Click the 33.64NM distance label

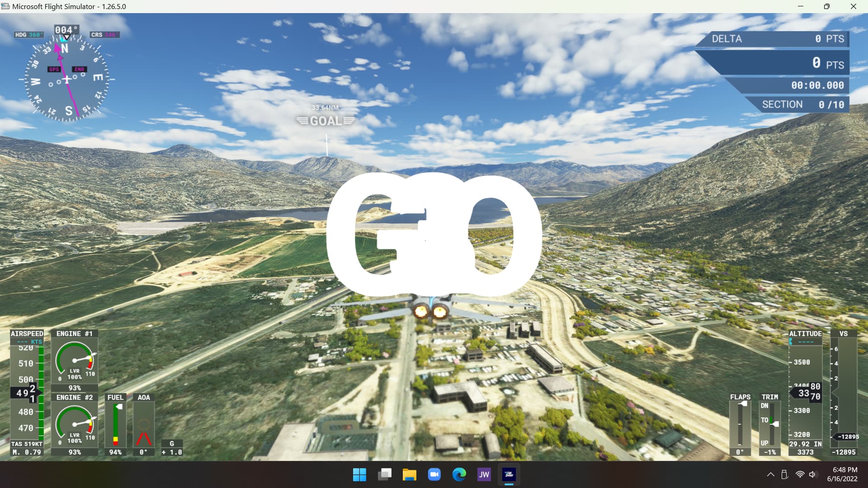[x=325, y=108]
